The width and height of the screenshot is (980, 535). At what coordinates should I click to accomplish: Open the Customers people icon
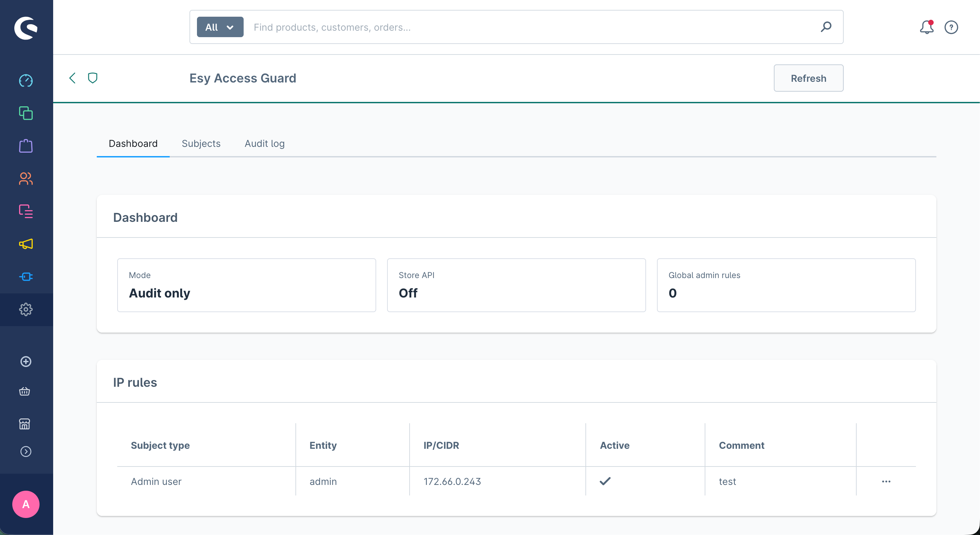(x=26, y=179)
